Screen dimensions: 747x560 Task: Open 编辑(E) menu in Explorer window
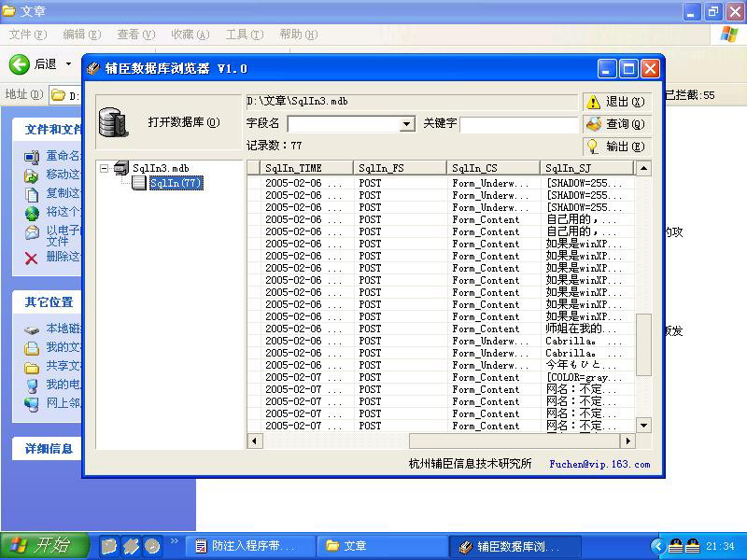[82, 35]
